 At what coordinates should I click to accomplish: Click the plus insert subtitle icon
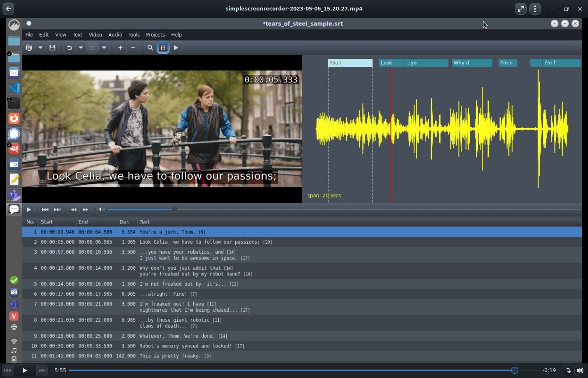(x=121, y=48)
